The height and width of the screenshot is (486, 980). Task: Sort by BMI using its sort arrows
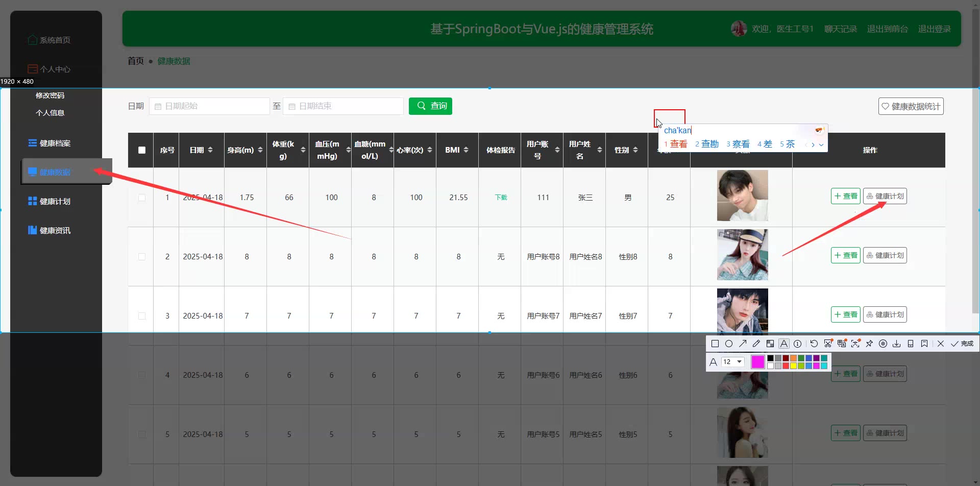pyautogui.click(x=466, y=150)
